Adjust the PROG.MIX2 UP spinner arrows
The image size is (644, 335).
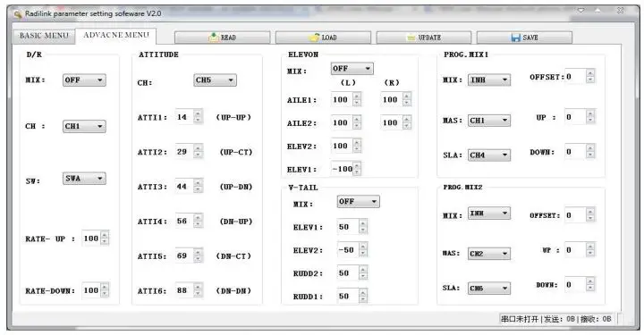click(x=590, y=250)
